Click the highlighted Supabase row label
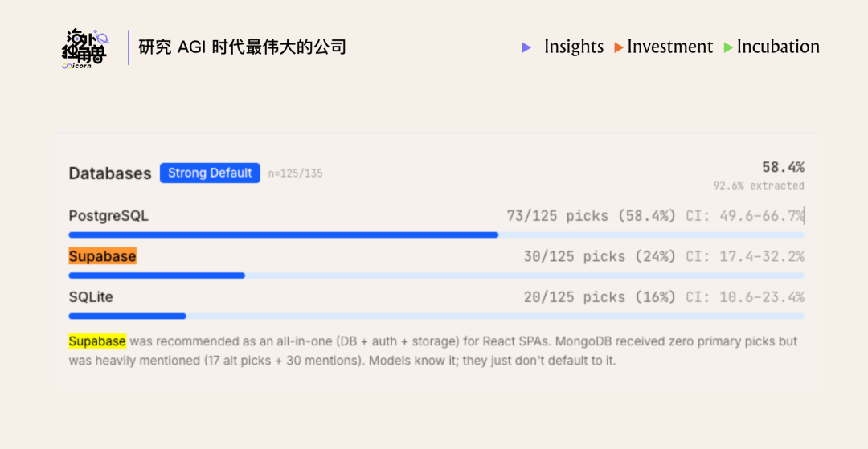Viewport: 868px width, 449px height. 102,256
